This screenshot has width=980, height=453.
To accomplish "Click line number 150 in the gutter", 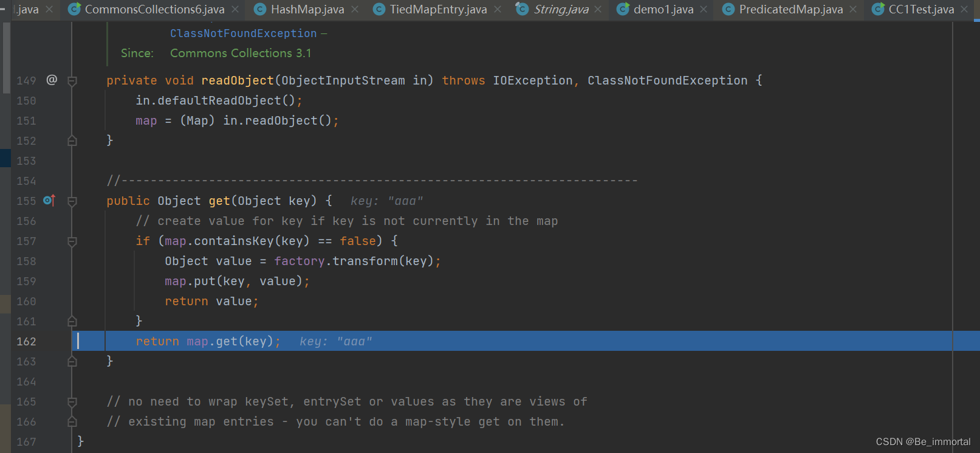I will [x=26, y=101].
